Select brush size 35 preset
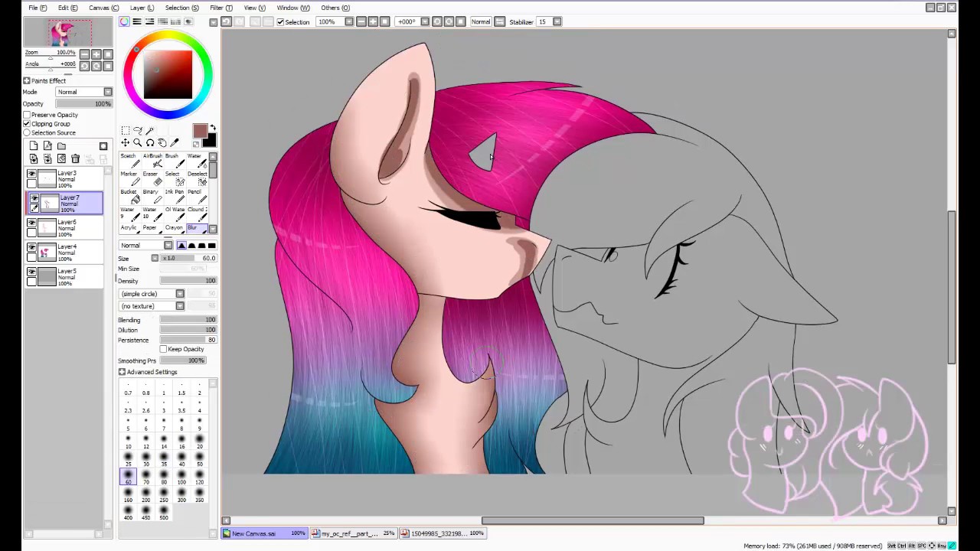This screenshot has height=551, width=980. click(164, 460)
